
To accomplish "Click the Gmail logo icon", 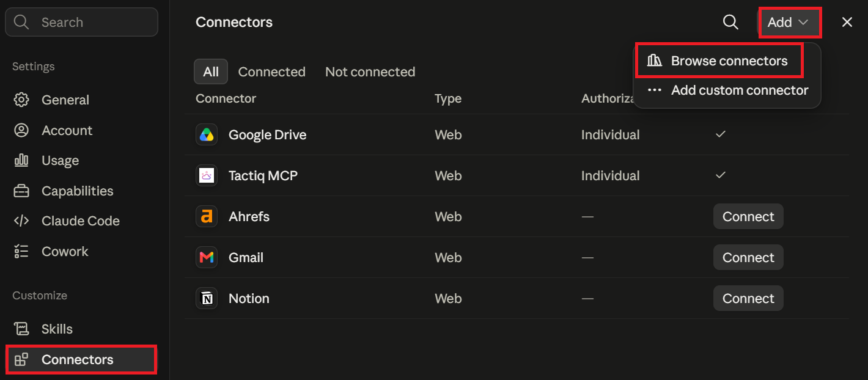I will 207,257.
